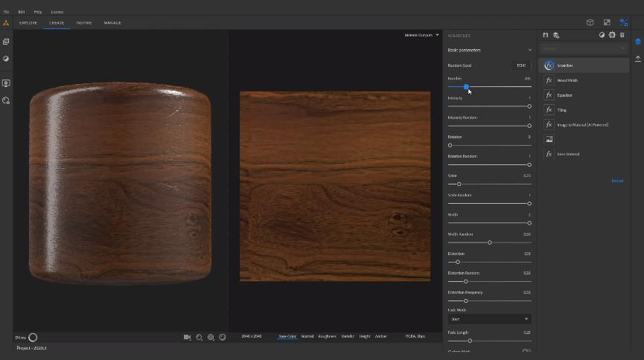The width and height of the screenshot is (644, 360).
Task: Click the camera icon below 3D viewport
Action: [x=188, y=337]
